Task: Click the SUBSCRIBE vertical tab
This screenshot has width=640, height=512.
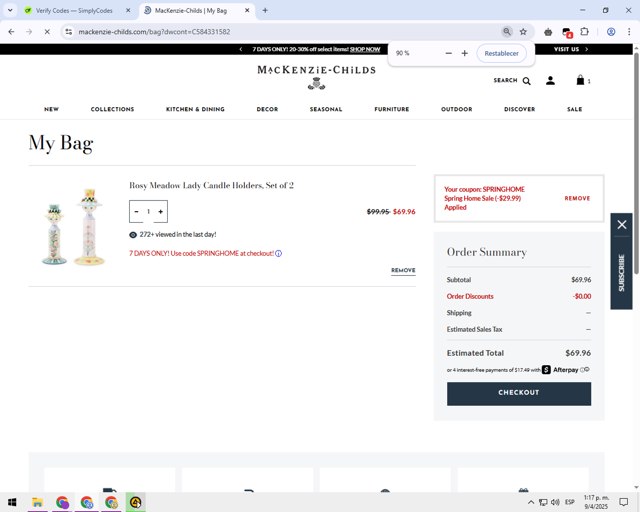Action: pos(622,273)
